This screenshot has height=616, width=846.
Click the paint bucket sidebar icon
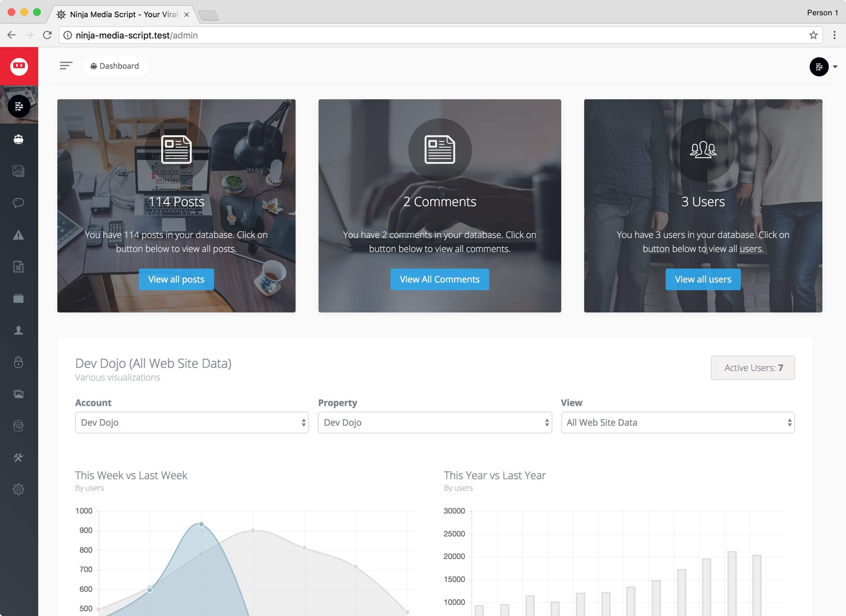coord(18,425)
